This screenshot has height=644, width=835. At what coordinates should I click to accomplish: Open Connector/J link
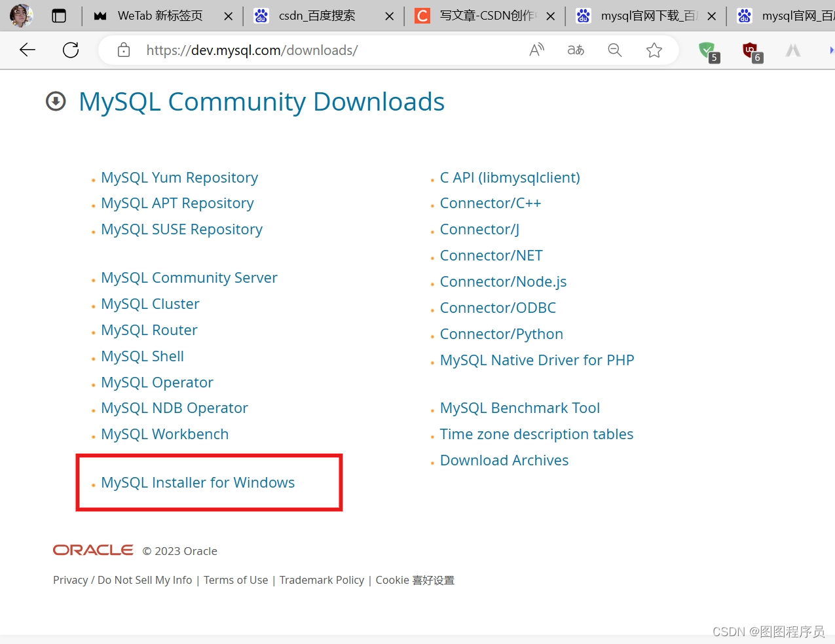point(479,230)
